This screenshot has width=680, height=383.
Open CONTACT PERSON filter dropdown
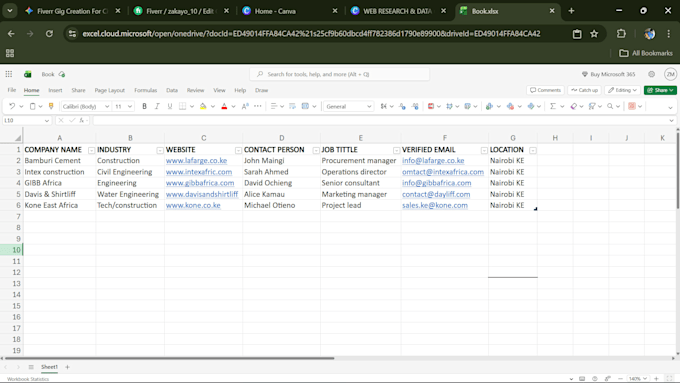click(x=316, y=150)
